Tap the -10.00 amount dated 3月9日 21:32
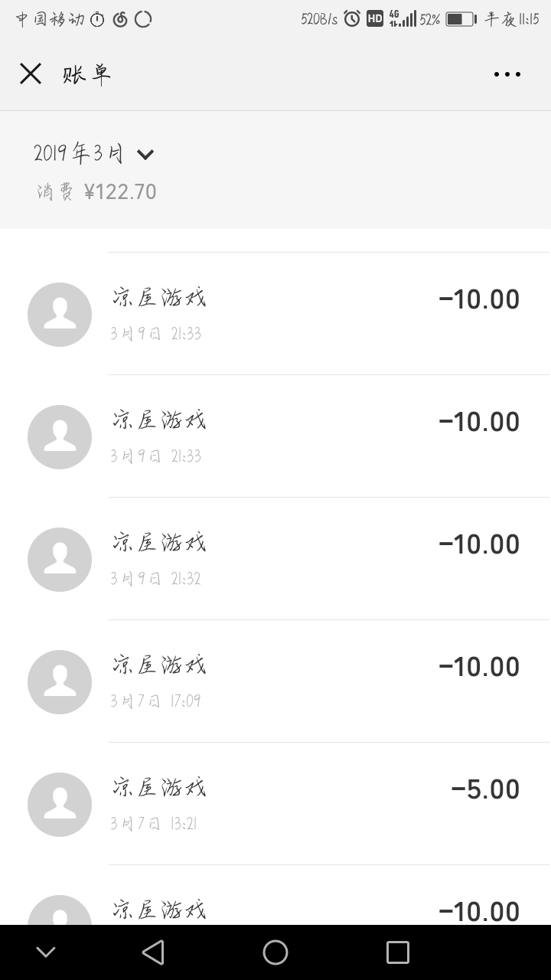The width and height of the screenshot is (551, 980). (x=479, y=544)
